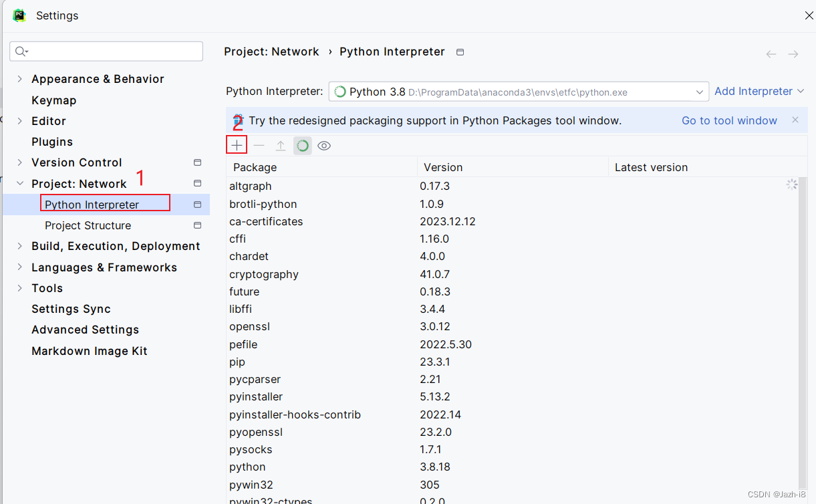This screenshot has width=816, height=504.
Task: Click the uninstall package minus icon
Action: pos(259,145)
